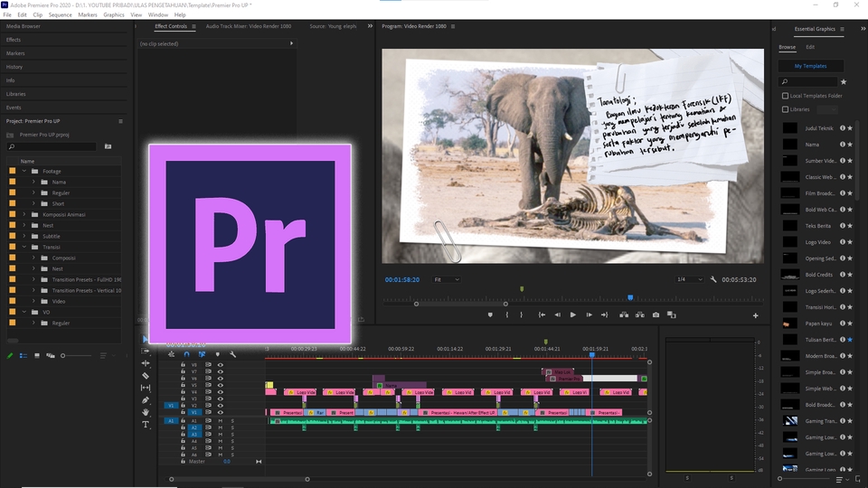Toggle Linked Selection in the timeline
868x488 pixels.
[x=202, y=354]
